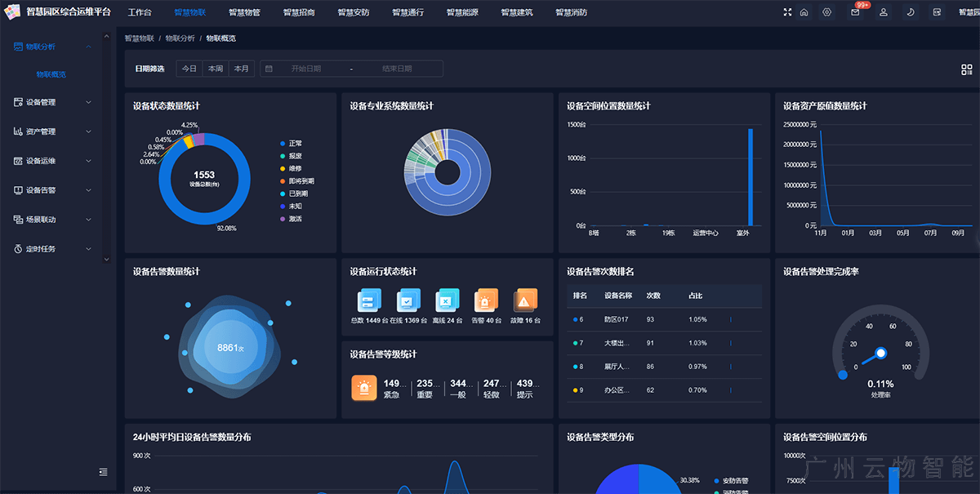
Task: Select the 本月 date filter button
Action: (x=241, y=69)
